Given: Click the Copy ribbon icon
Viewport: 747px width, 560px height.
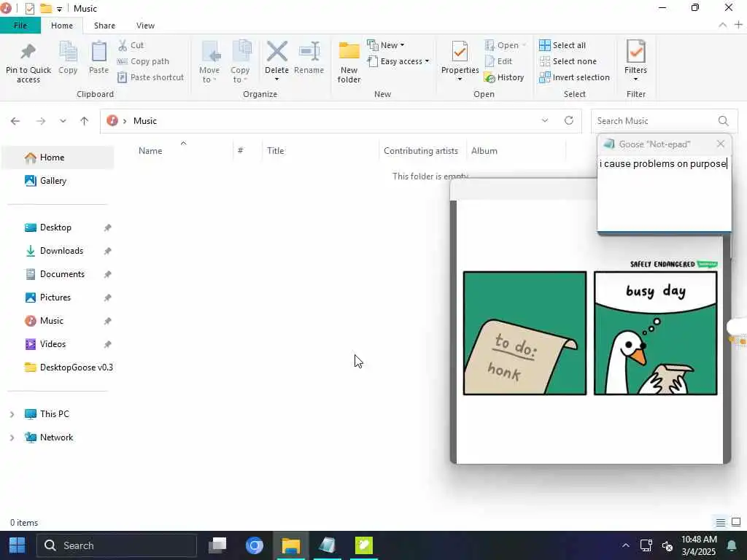Looking at the screenshot, I should [x=68, y=58].
